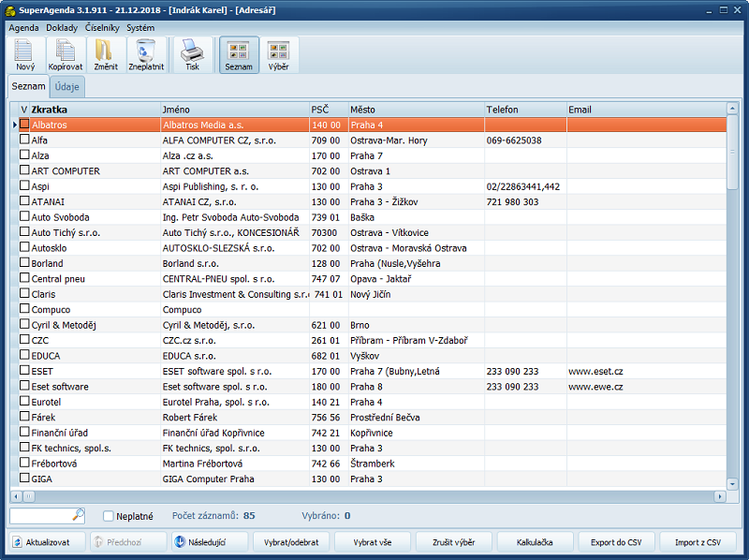Sort by the PSČ column header
This screenshot has height=560, width=749.
pos(329,110)
